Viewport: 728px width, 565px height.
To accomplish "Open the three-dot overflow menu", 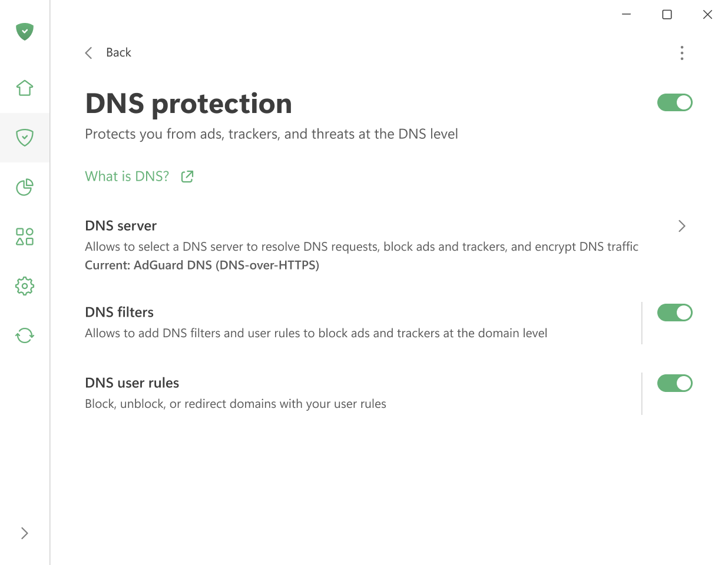I will coord(681,53).
